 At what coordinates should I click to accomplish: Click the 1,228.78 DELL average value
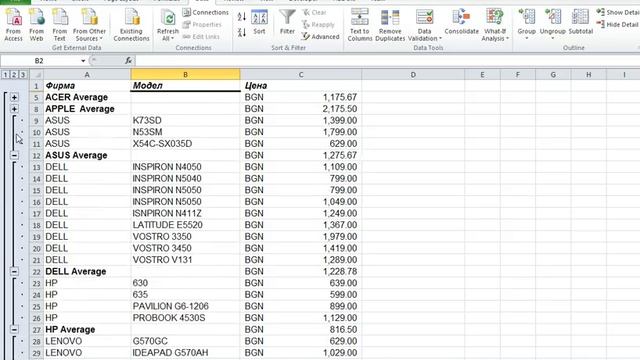340,271
